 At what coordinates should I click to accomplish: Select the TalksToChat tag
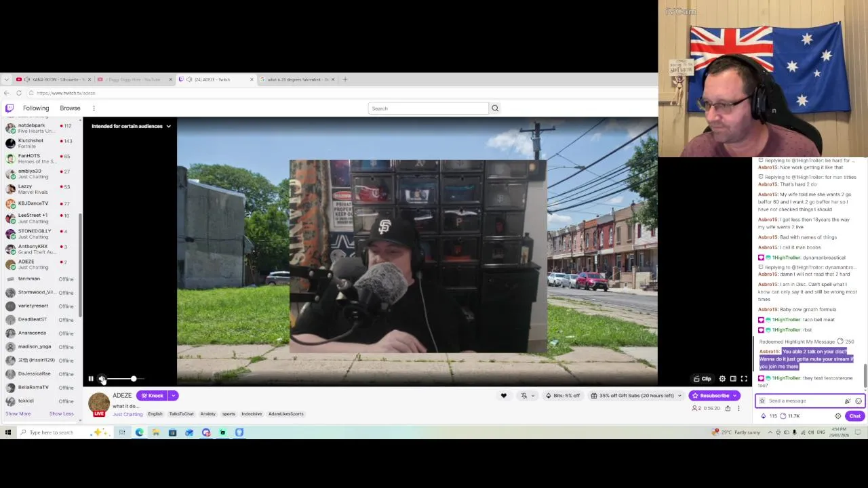pyautogui.click(x=181, y=414)
